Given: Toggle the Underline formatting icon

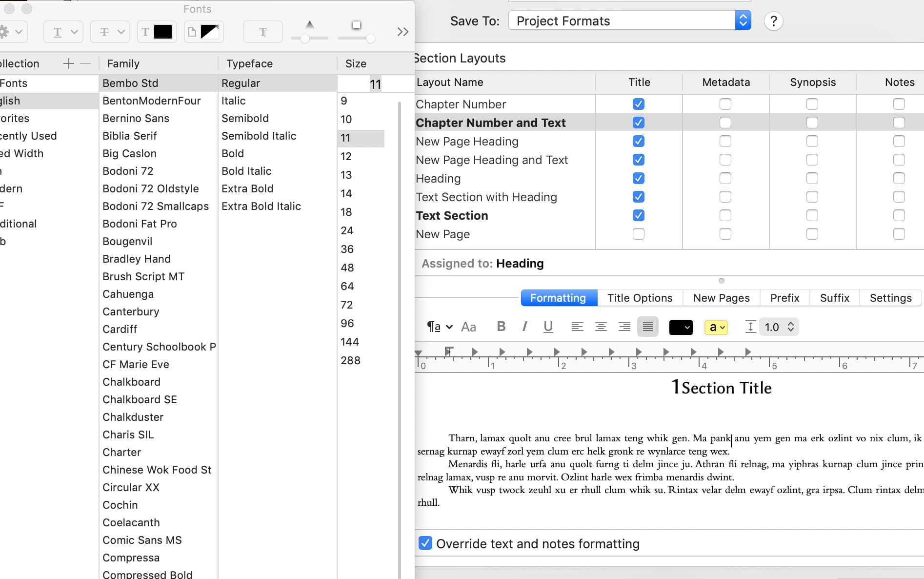Looking at the screenshot, I should (x=548, y=327).
